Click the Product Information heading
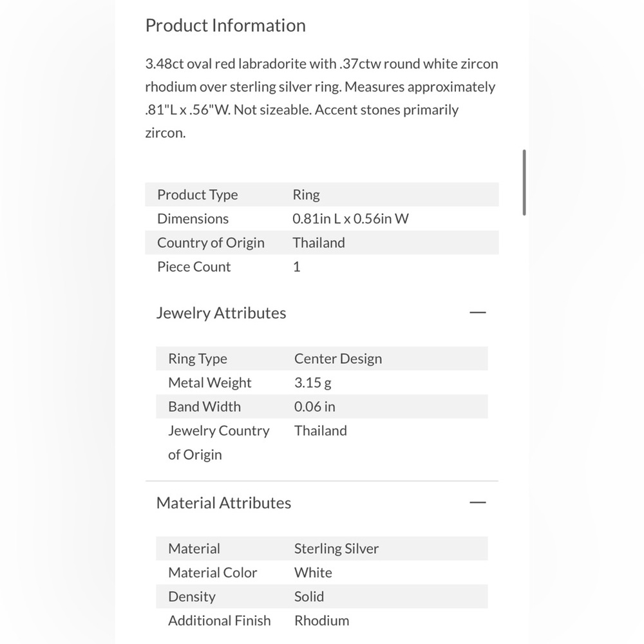The image size is (644, 644). tap(225, 26)
